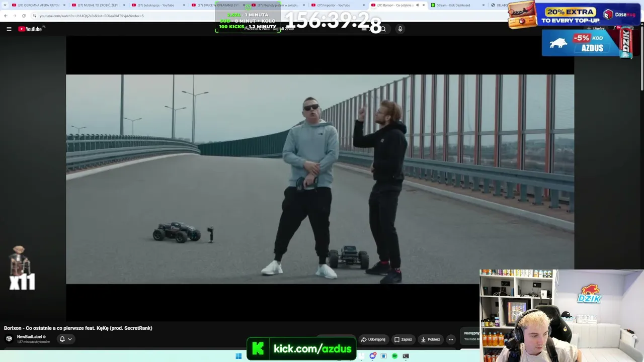The height and width of the screenshot is (362, 644).
Task: Reload the page with the refresh icon
Action: (24, 16)
